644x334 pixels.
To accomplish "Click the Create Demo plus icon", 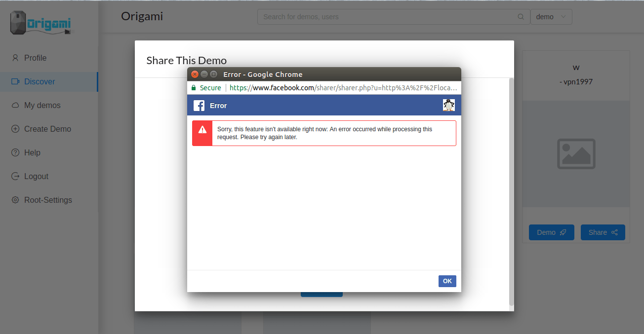I will tap(15, 129).
